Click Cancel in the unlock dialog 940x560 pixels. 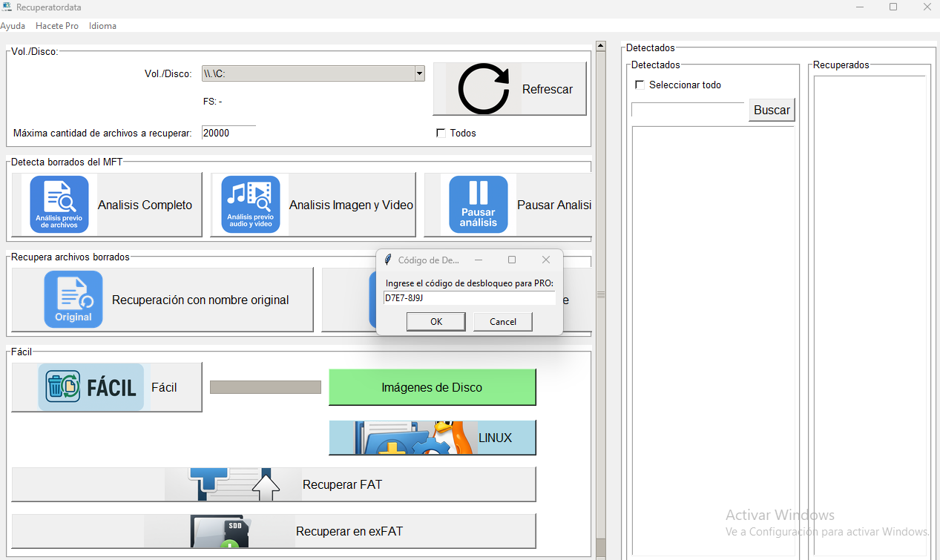click(x=503, y=321)
